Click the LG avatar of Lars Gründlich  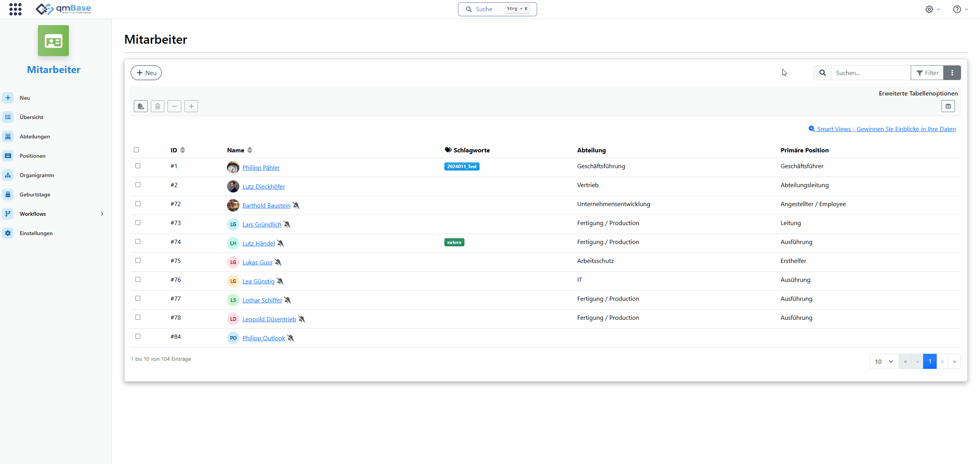[233, 224]
